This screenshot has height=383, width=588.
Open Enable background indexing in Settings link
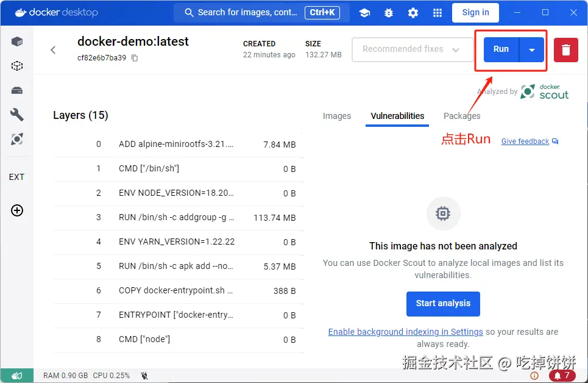[x=405, y=332]
